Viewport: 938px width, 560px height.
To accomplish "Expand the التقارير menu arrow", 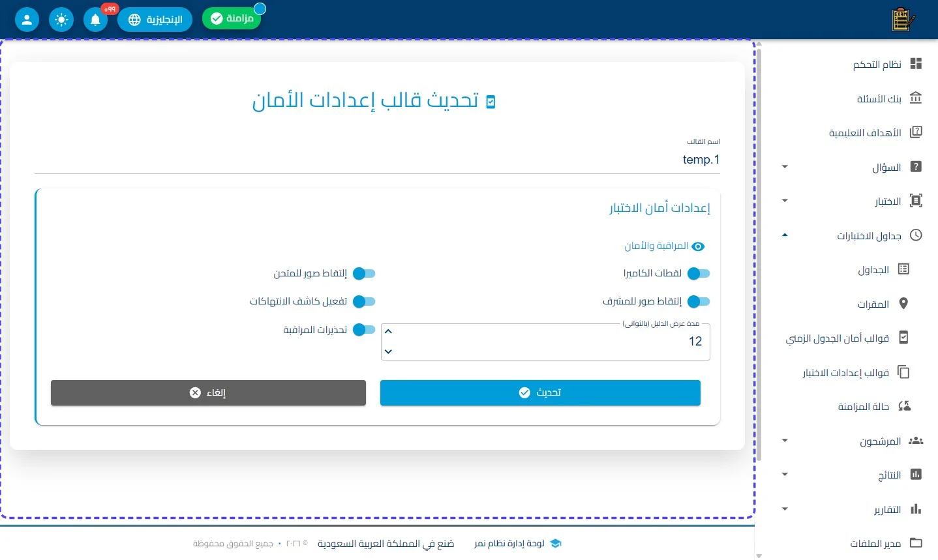I will tap(785, 509).
